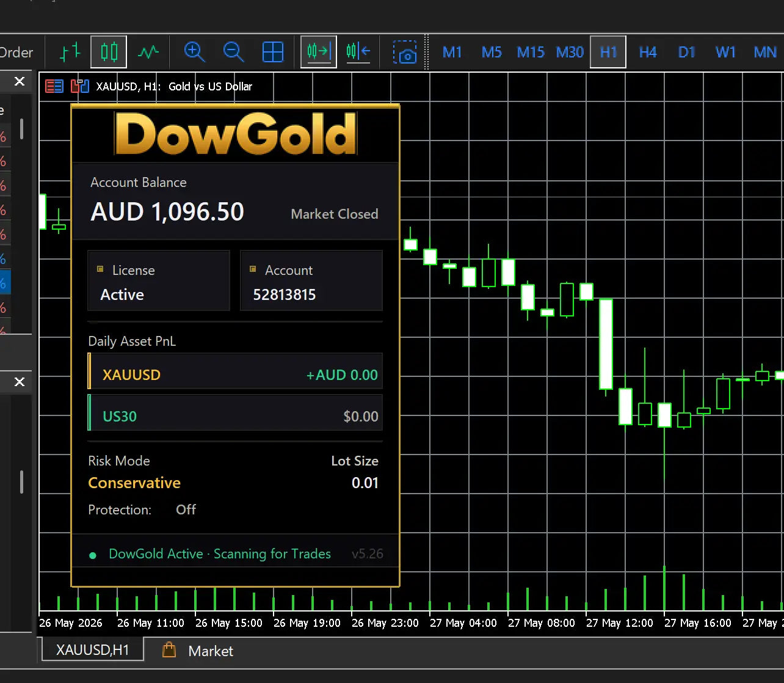Screen dimensions: 784x683
Task: Click the chart depth icon beside XAUUSD title
Action: [79, 86]
